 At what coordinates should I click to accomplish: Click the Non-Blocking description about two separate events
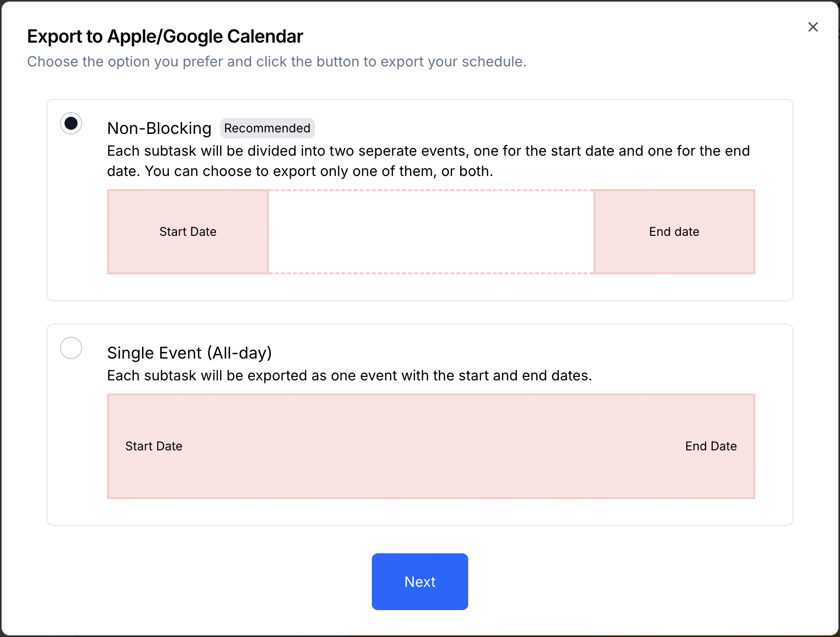[x=428, y=161]
